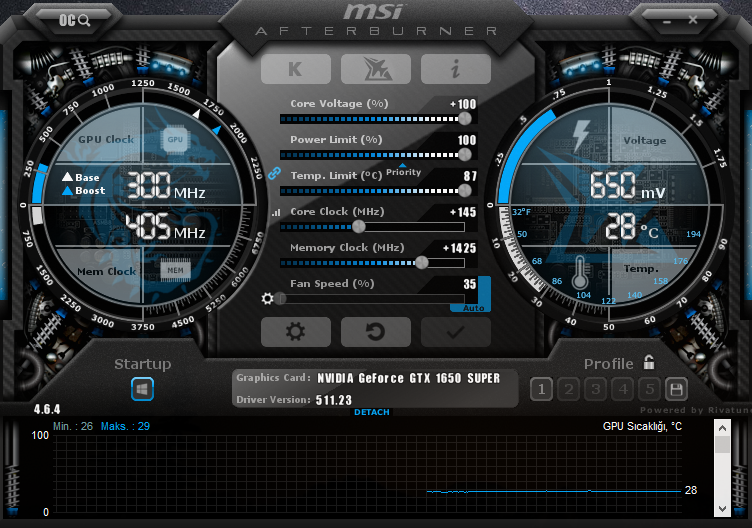This screenshot has width=752, height=528.
Task: Click the lightning bolt voltage icon
Action: tap(581, 136)
